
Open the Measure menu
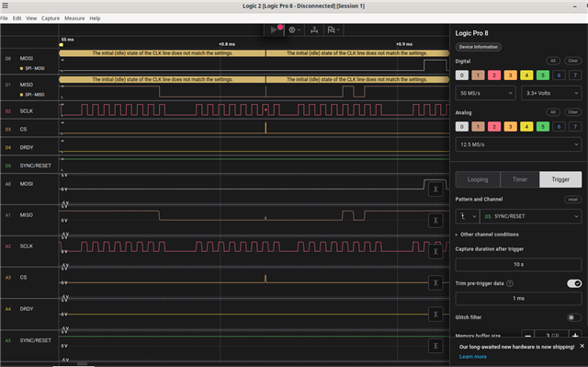click(74, 18)
